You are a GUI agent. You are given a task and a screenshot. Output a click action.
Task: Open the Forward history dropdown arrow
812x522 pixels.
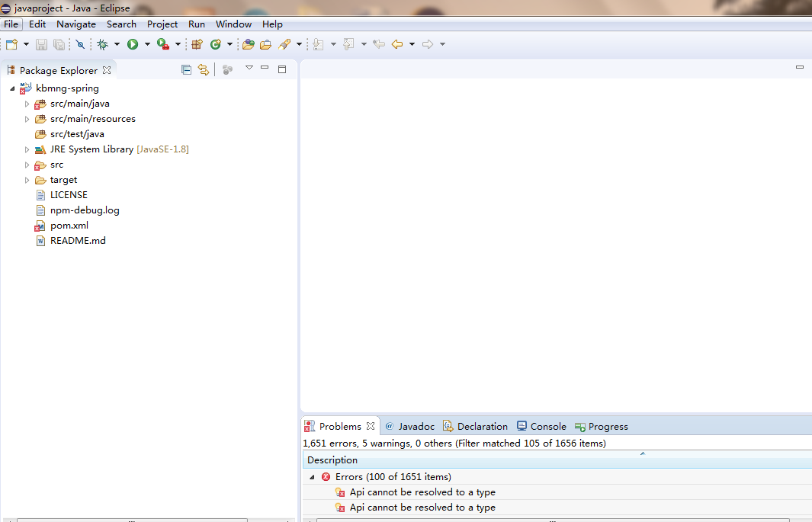442,44
